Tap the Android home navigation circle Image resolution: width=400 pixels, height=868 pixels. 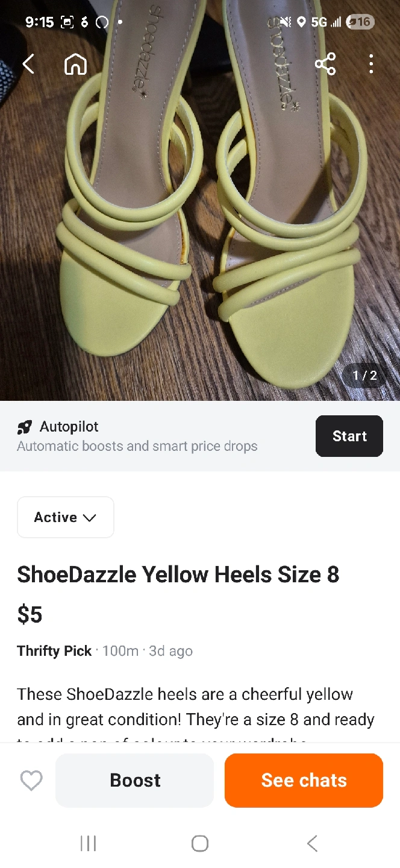click(x=200, y=843)
